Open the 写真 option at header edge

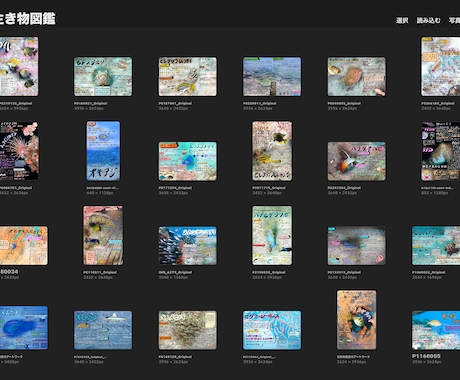click(454, 21)
